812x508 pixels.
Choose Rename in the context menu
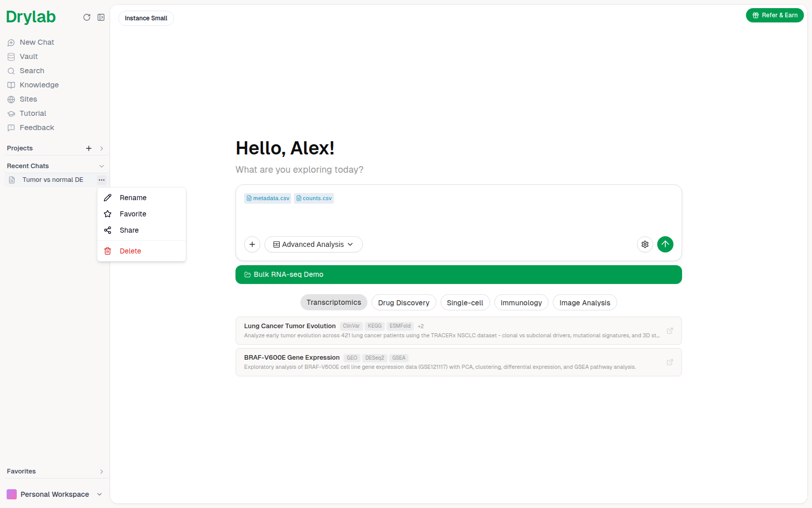click(x=142, y=198)
